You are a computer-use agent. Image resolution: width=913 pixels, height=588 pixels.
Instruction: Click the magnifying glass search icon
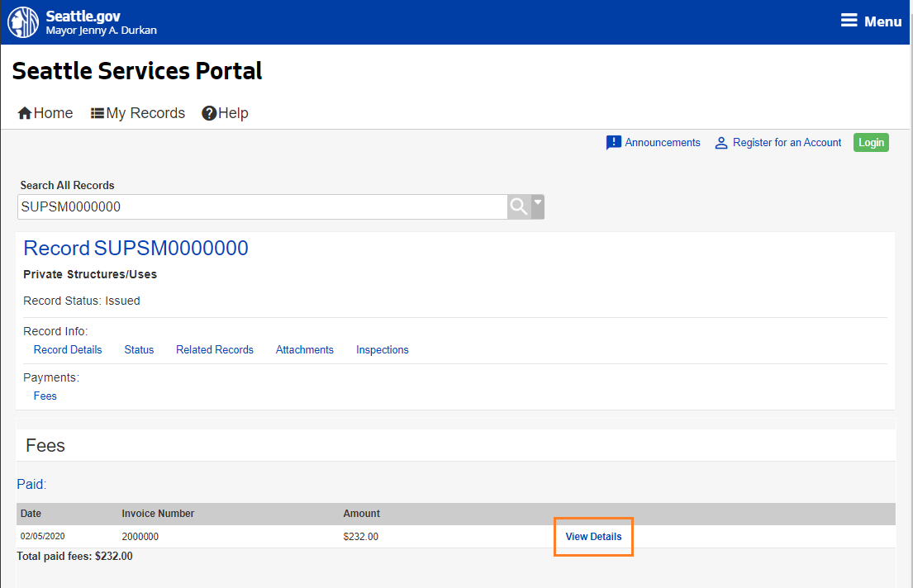518,206
